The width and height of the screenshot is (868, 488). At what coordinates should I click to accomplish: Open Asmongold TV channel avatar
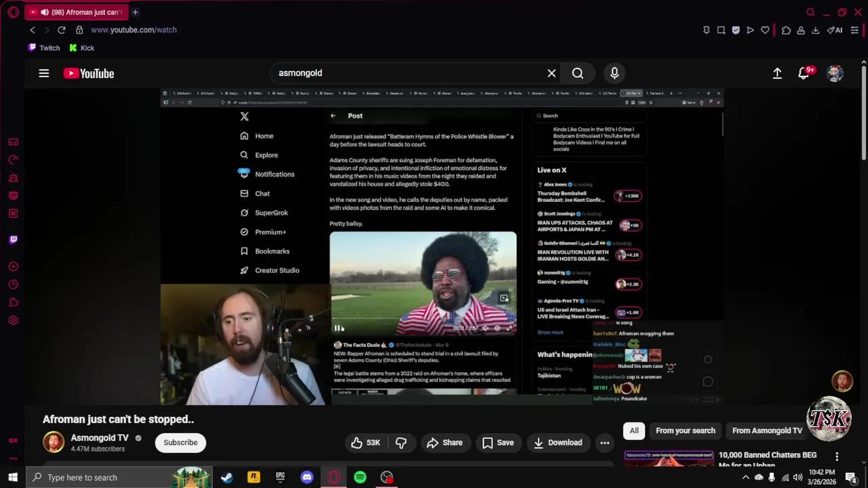coord(54,443)
